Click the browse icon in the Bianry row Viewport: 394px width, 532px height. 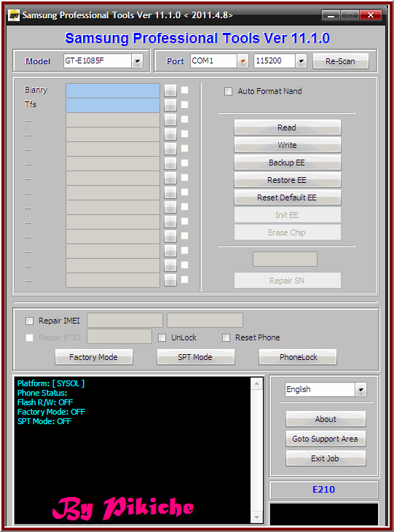tap(170, 90)
